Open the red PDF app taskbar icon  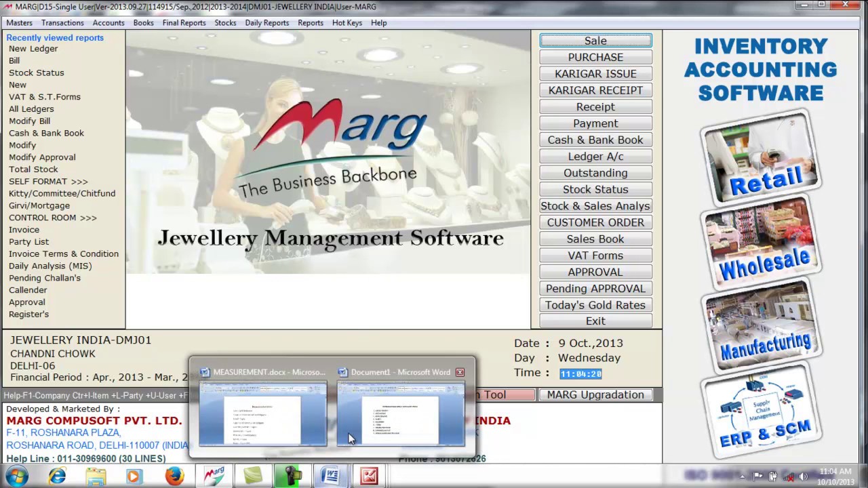tap(369, 476)
